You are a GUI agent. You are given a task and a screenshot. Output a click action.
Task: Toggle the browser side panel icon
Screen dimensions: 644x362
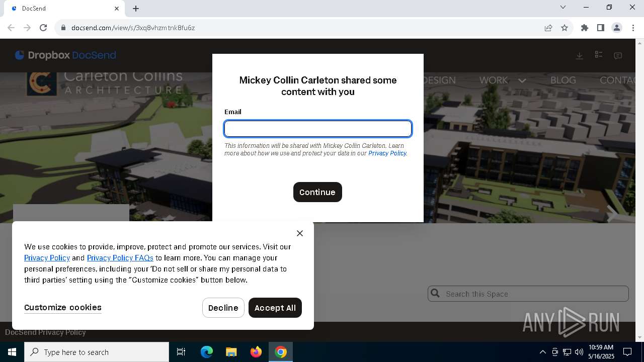(x=601, y=28)
